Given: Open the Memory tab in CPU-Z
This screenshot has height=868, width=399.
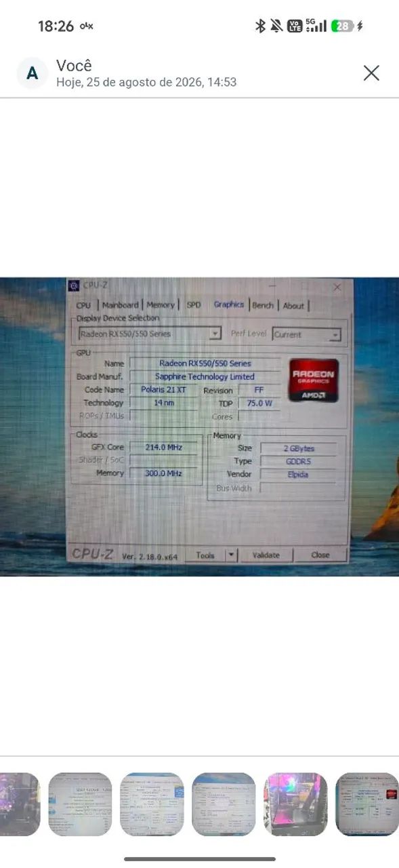Looking at the screenshot, I should coord(161,305).
